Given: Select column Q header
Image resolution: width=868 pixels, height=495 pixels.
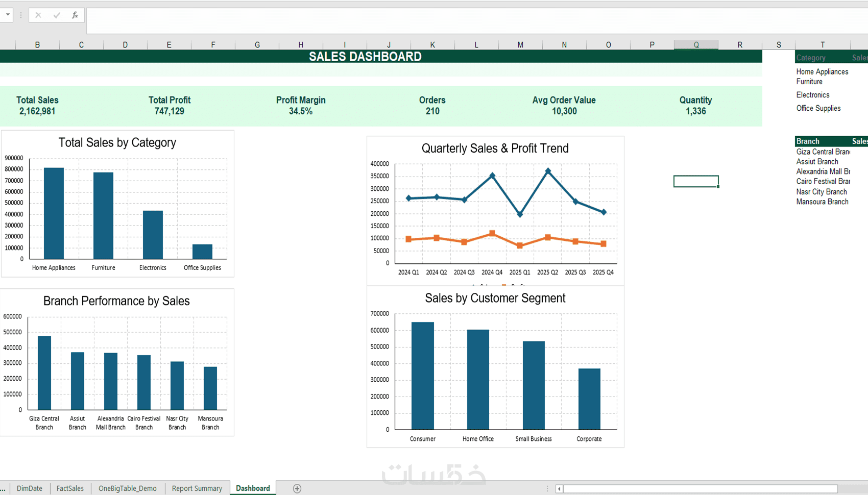Looking at the screenshot, I should point(696,45).
